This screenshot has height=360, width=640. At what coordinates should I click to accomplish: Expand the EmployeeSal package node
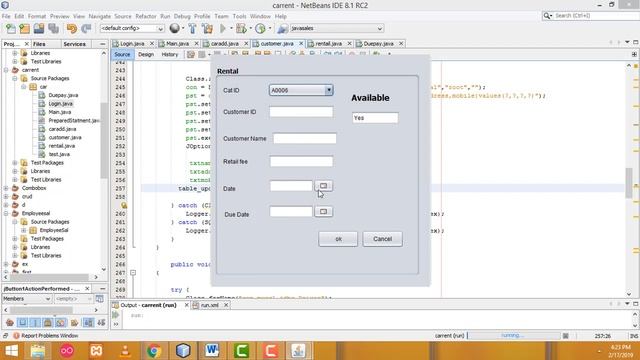[24, 230]
